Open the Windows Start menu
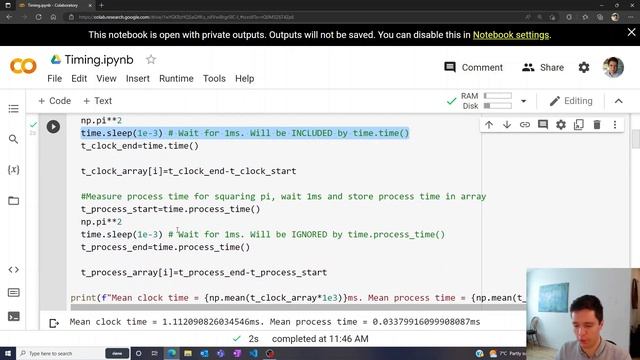Screen dimensions: 640x360 8,353
